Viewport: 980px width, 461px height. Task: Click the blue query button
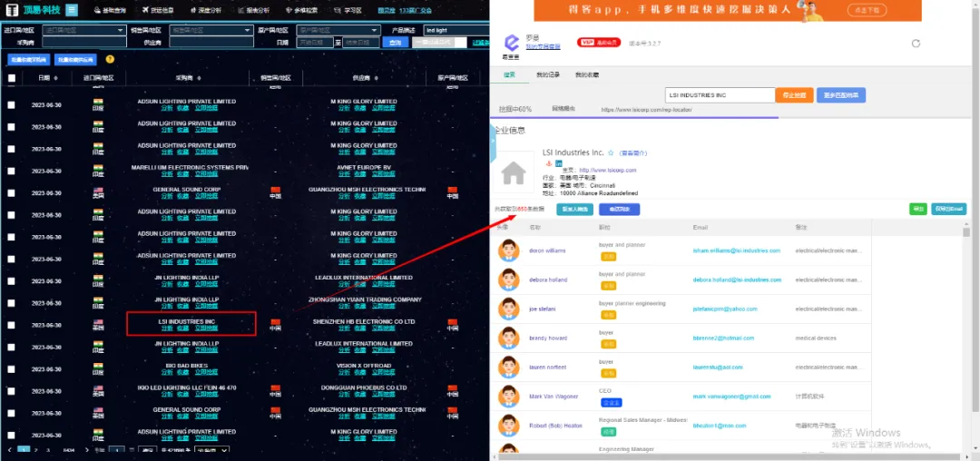tap(395, 43)
